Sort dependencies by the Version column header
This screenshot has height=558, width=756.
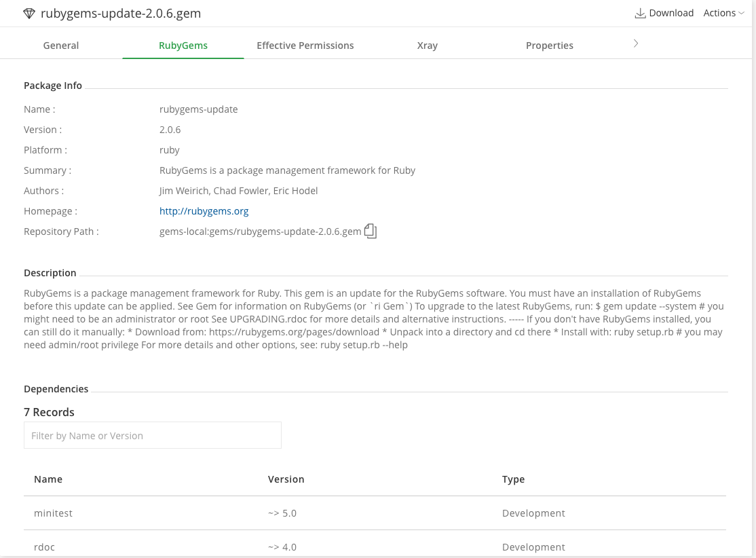(286, 479)
